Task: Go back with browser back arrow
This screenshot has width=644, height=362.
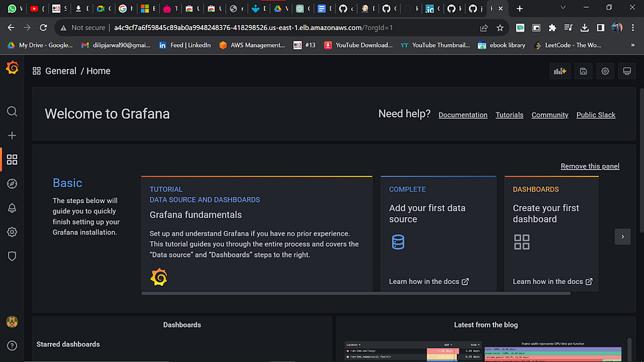Action: [x=11, y=27]
